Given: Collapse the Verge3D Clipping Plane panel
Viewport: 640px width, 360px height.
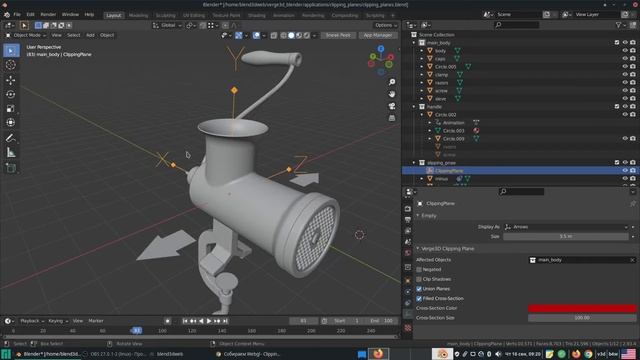Looking at the screenshot, I should pyautogui.click(x=418, y=248).
